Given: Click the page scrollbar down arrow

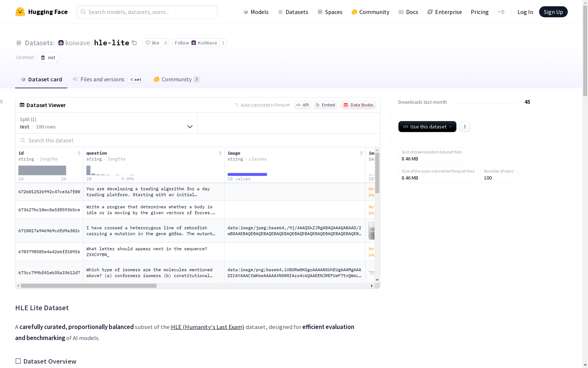Looking at the screenshot, I should [x=585, y=365].
